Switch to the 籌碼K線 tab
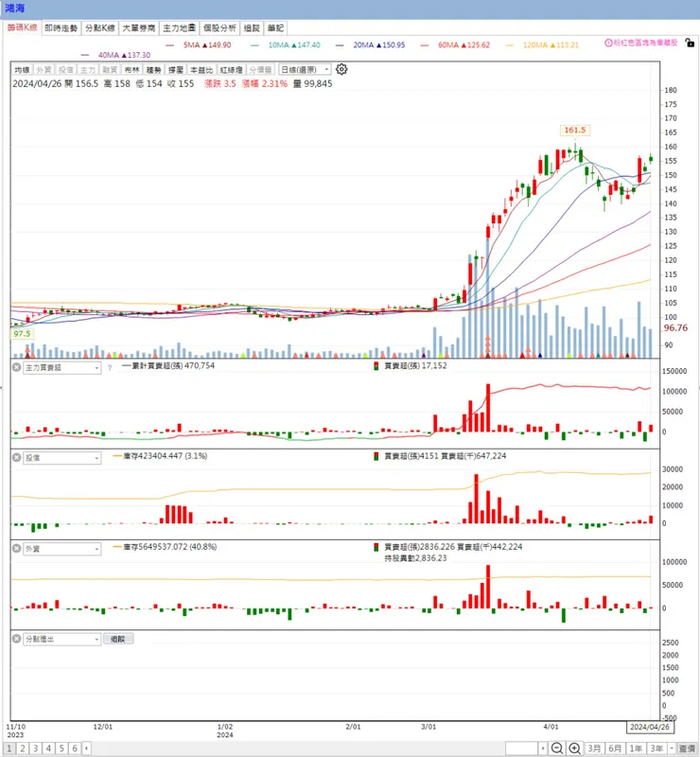Screen dimensions: 700x757 22,27
